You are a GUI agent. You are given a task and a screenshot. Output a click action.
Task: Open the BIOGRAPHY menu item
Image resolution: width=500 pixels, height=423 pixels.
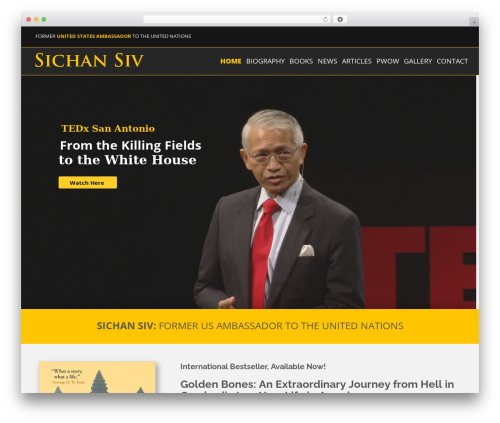coord(265,61)
